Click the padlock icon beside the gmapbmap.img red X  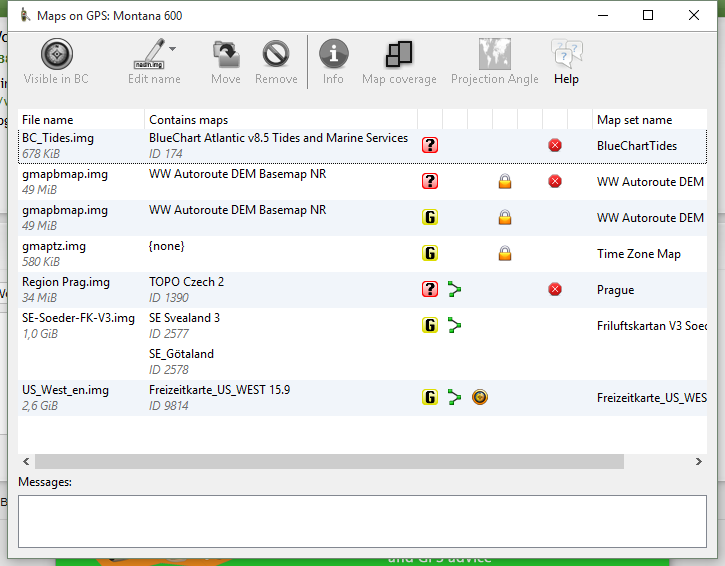505,181
